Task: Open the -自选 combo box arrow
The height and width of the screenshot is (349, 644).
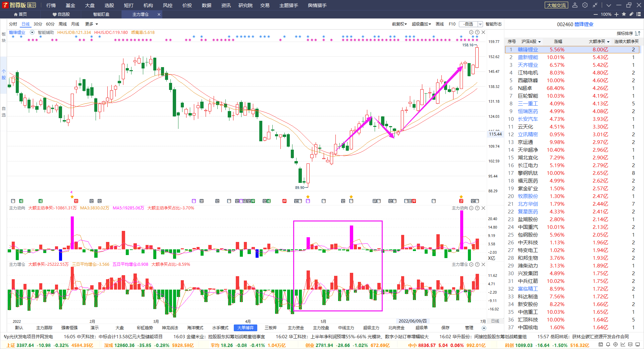Action: [x=480, y=24]
